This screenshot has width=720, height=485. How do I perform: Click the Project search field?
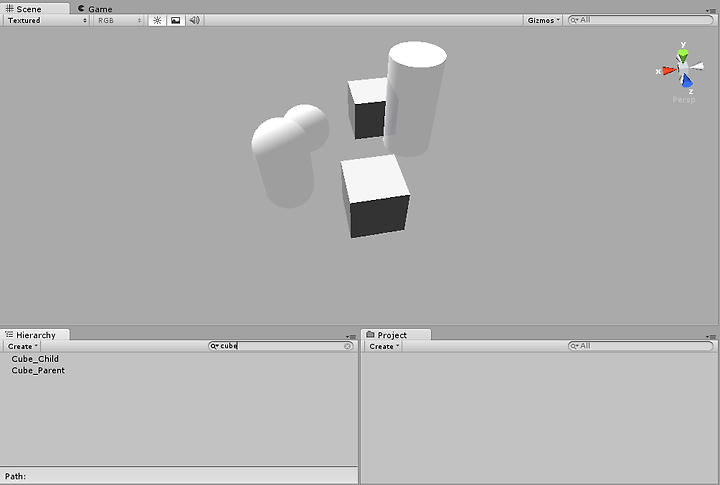(x=640, y=345)
